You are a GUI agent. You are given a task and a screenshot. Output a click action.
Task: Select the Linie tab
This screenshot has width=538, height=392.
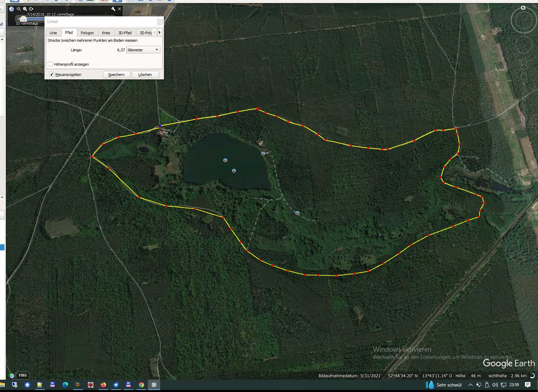[x=53, y=33]
